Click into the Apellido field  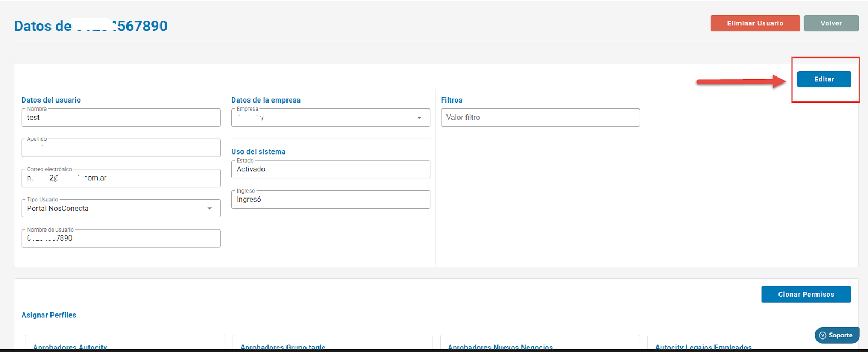(x=121, y=148)
